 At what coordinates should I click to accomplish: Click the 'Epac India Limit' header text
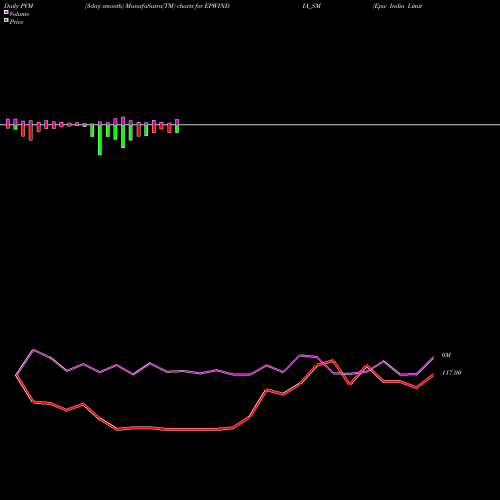(x=398, y=6)
